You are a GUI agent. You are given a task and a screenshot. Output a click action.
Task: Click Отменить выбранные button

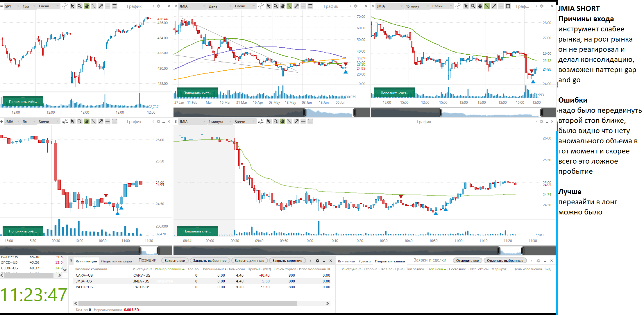coord(505,261)
